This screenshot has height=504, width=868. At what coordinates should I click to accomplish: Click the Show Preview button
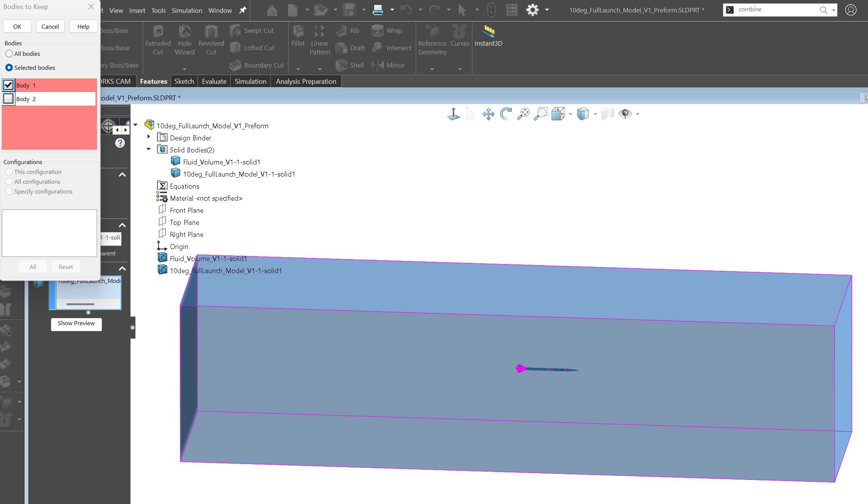76,323
